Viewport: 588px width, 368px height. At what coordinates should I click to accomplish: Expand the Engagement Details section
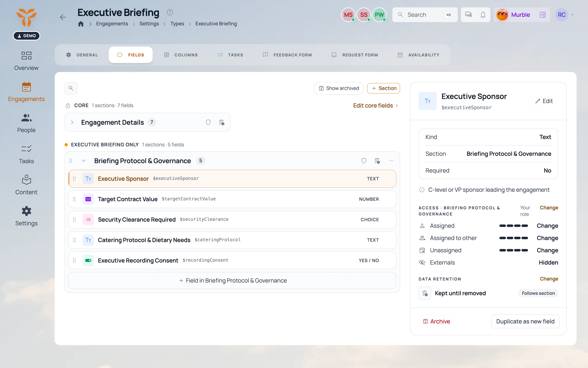pos(72,122)
